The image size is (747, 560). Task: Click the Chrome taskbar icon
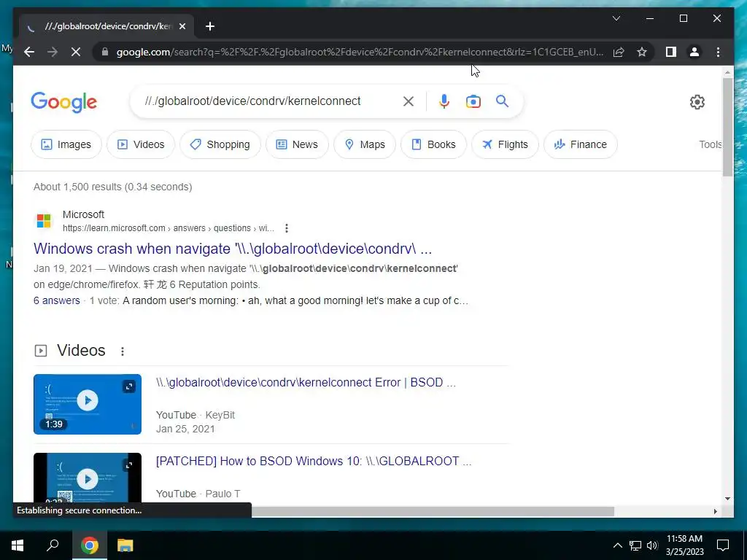89,545
